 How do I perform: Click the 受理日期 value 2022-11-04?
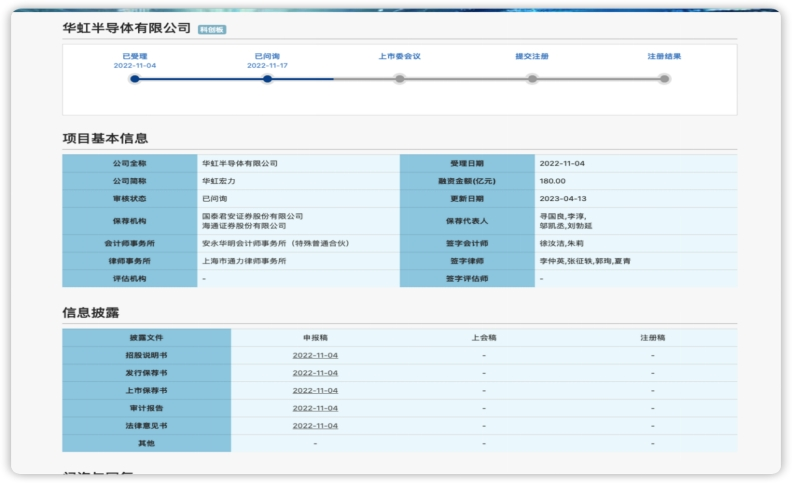click(562, 163)
